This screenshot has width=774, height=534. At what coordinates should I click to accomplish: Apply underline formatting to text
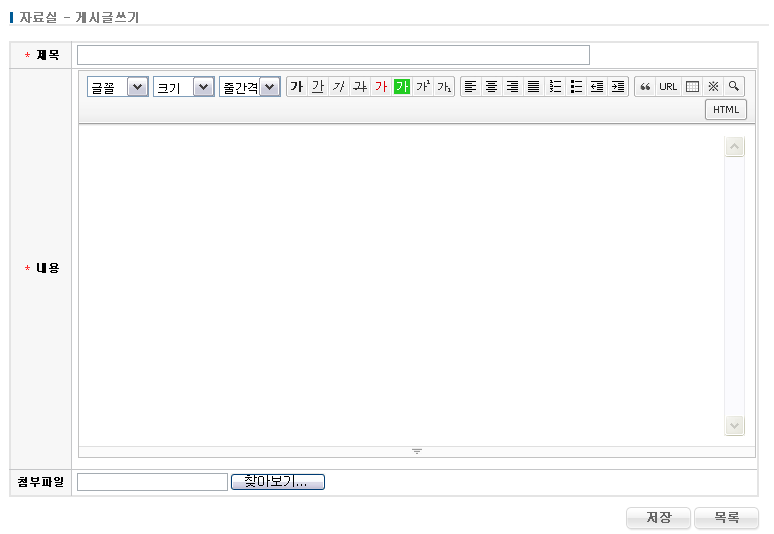point(317,87)
